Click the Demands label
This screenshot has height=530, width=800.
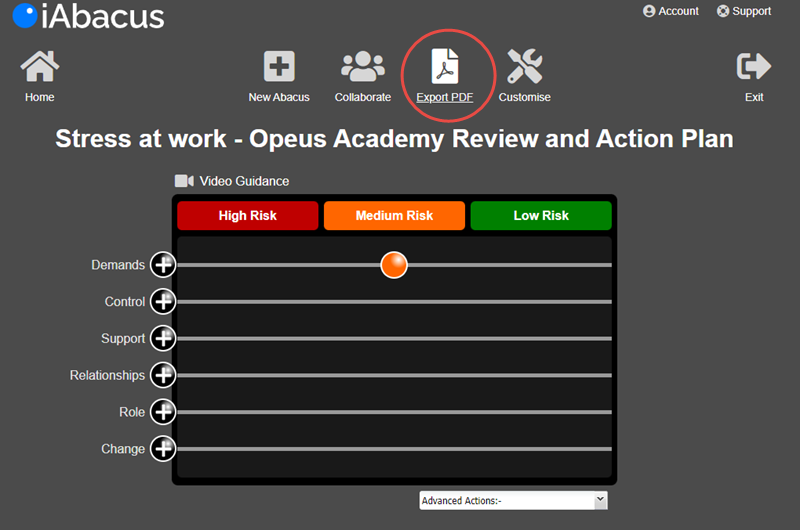118,265
